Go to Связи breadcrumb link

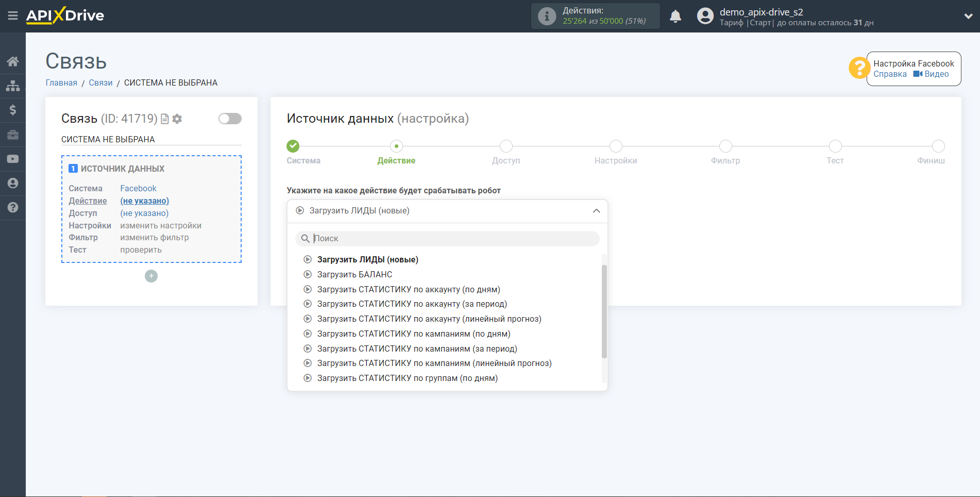[x=100, y=82]
